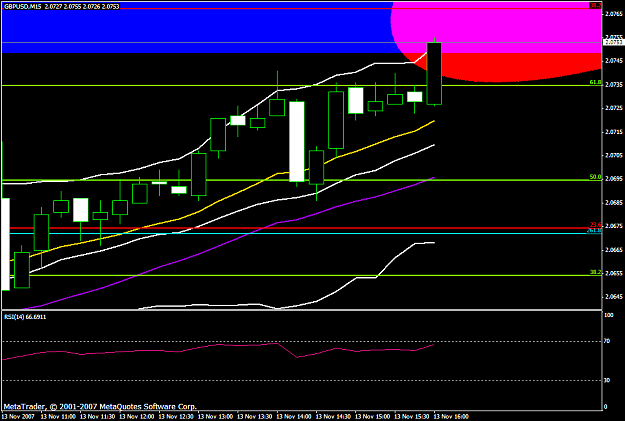Select the 2.0735 price axis value
Image resolution: width=625 pixels, height=421 pixels.
click(x=614, y=85)
